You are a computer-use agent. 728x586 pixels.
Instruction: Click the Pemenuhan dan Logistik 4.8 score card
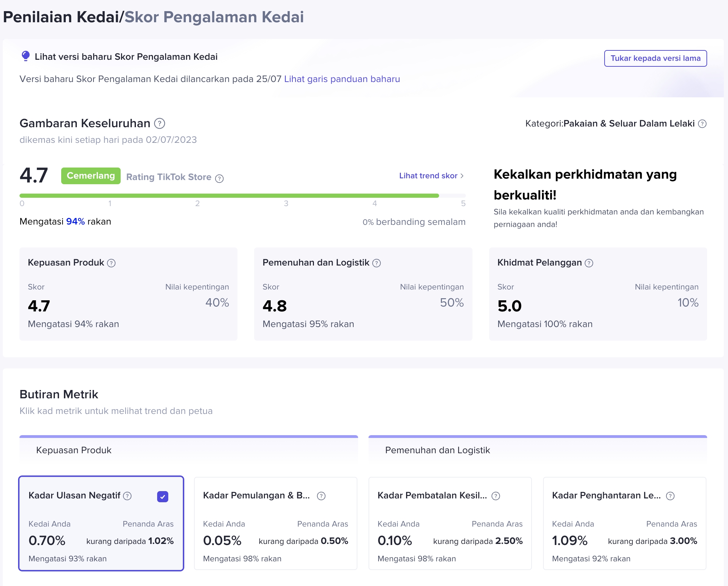pos(363,294)
